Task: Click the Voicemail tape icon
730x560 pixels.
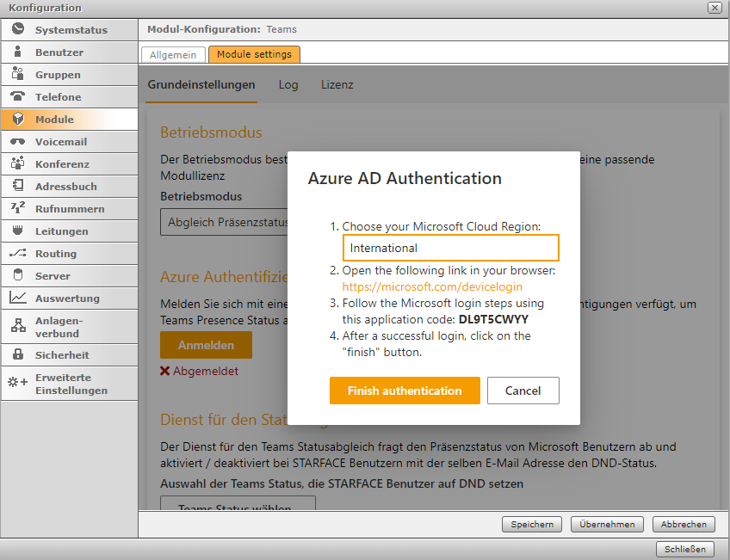Action: click(18, 141)
